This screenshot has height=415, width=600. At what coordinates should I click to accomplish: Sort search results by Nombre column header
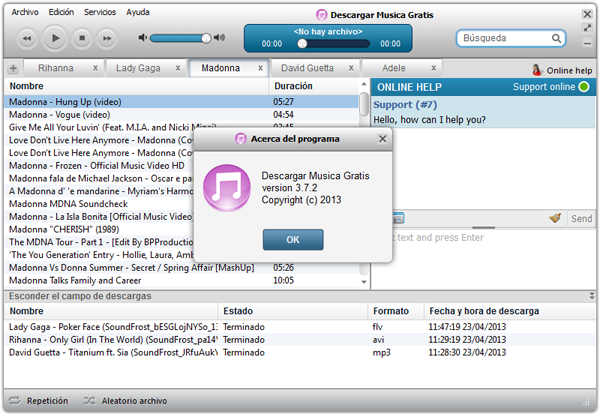pos(137,86)
